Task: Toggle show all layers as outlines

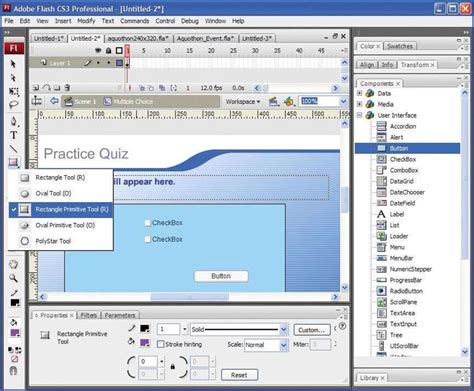Action: [119, 51]
